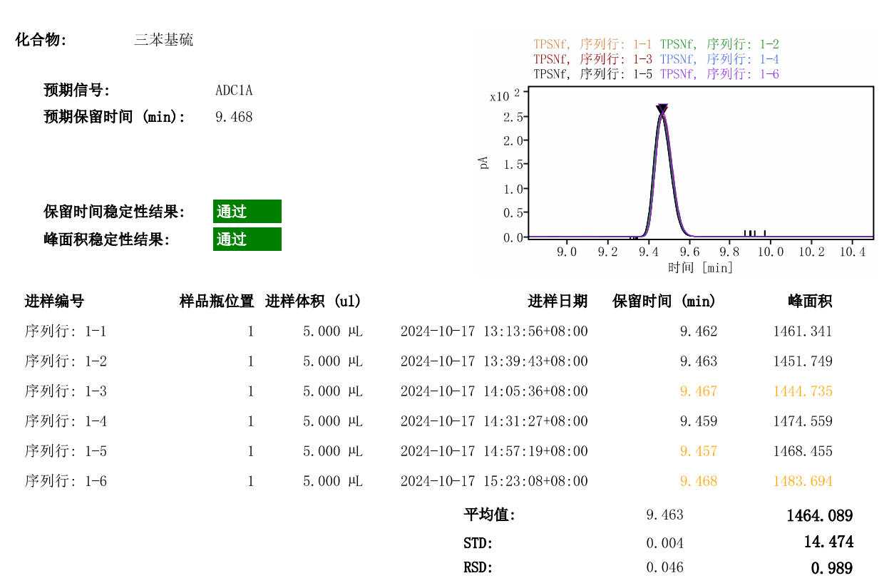The width and height of the screenshot is (894, 588).
Task: Click orange retention time 9.467
Action: pos(699,391)
